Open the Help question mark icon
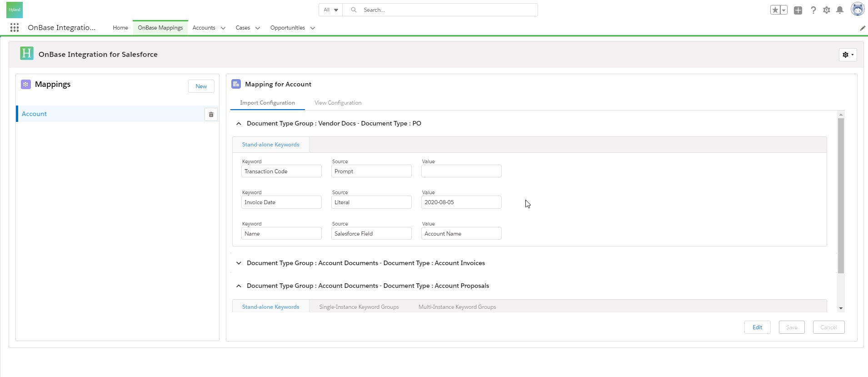The height and width of the screenshot is (377, 868). click(813, 10)
